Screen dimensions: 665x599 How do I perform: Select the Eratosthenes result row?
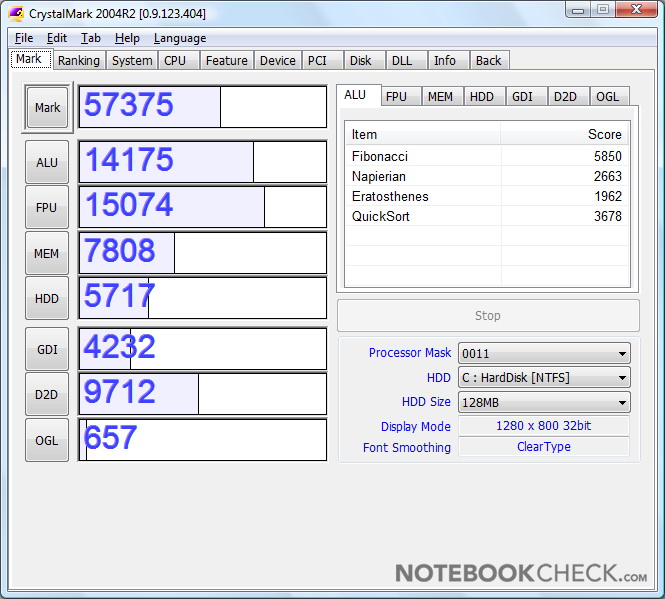[x=487, y=196]
